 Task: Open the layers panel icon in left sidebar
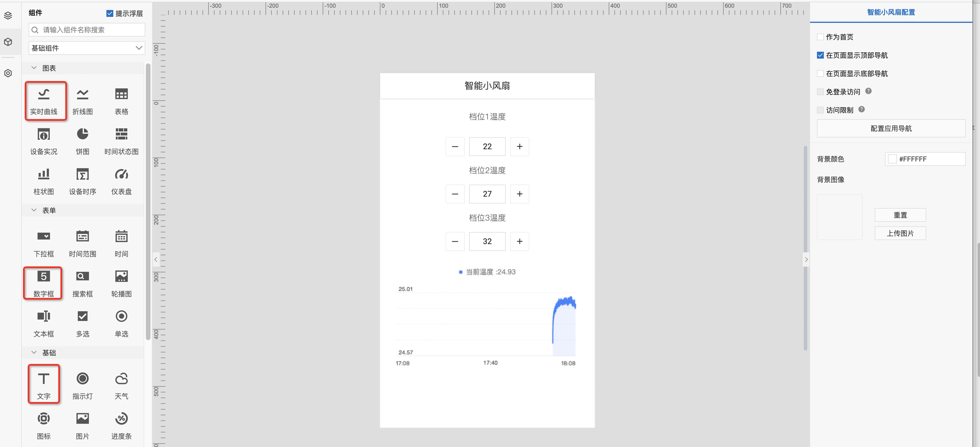click(x=8, y=15)
